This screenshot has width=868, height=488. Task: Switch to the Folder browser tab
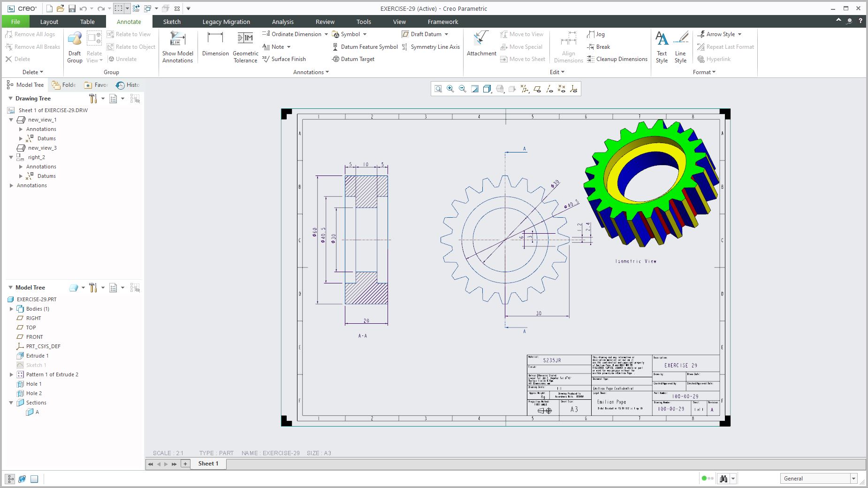click(x=64, y=85)
